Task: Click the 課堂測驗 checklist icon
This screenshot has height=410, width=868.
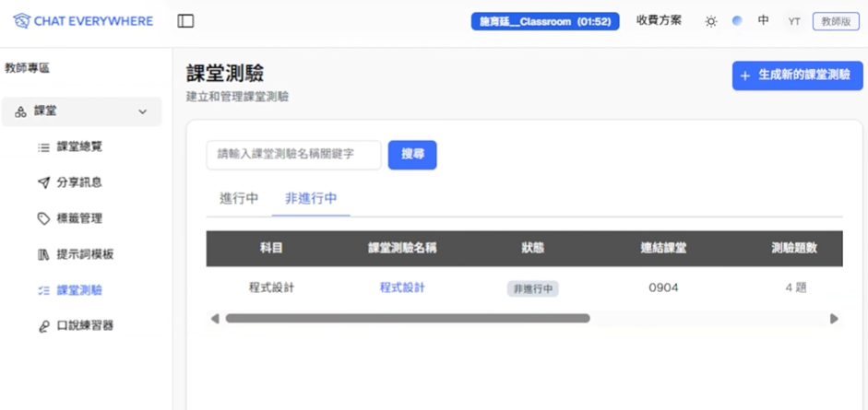Action: [43, 290]
